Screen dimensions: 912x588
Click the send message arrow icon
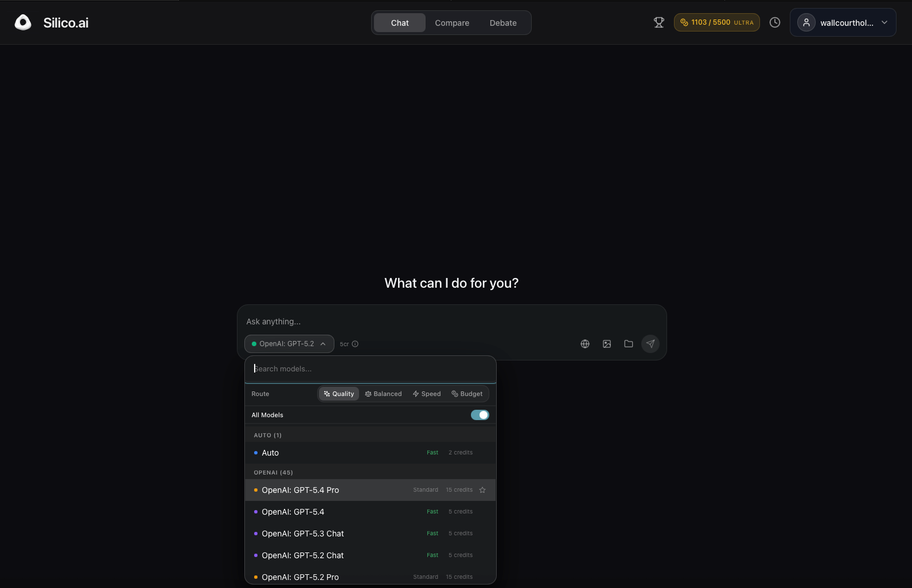pos(650,344)
